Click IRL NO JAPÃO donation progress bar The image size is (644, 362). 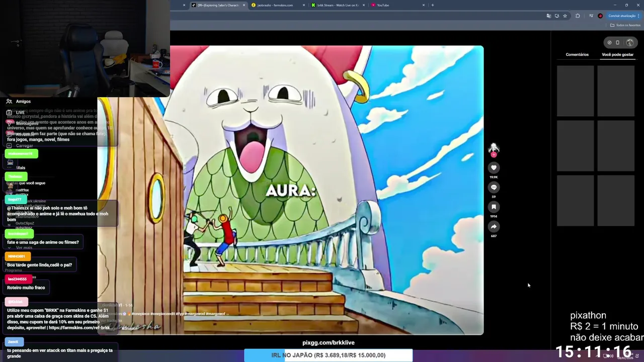[329, 355]
